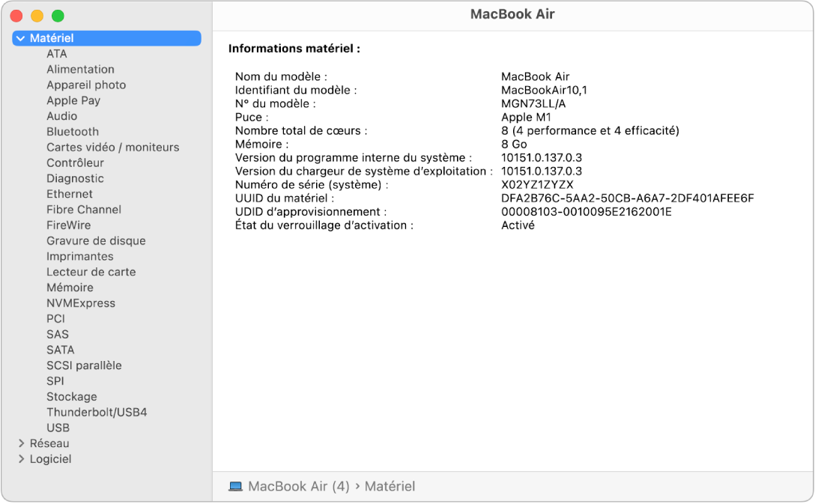Minimize window with yellow button
Screen dimensions: 815x504
coord(37,16)
